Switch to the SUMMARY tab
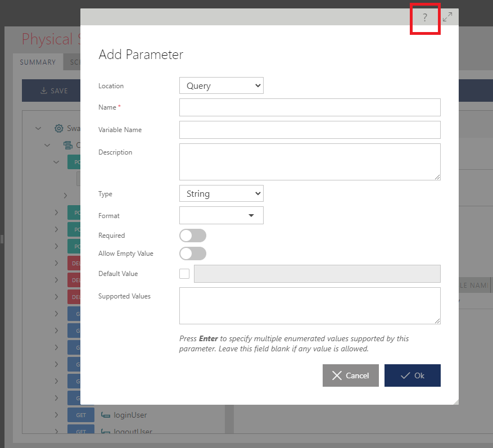493x448 pixels. click(38, 62)
